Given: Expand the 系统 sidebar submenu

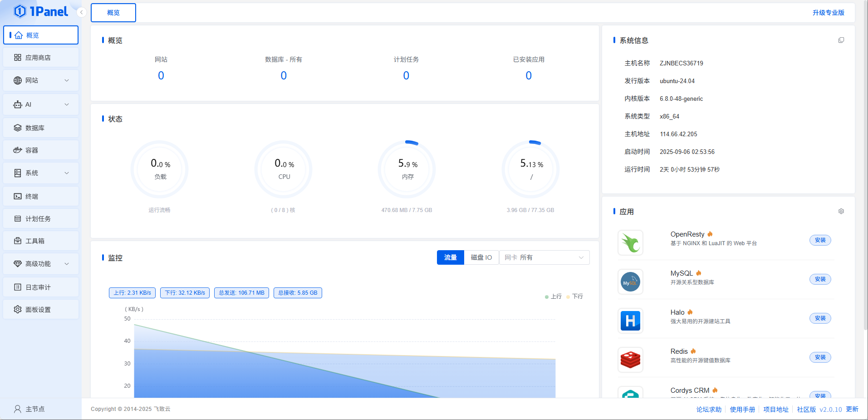Looking at the screenshot, I should [x=41, y=173].
